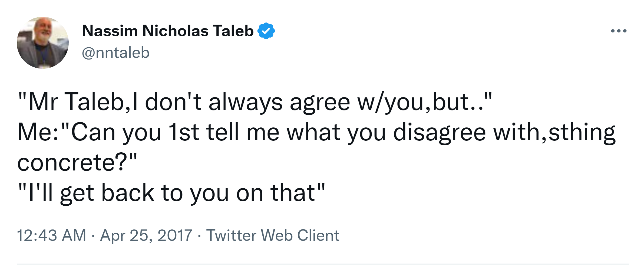Click the horizontal divider below the tweet
The height and width of the screenshot is (276, 644).
(322, 264)
